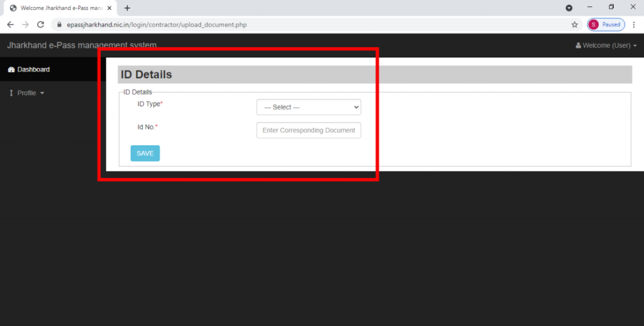Click the tab search circle icon
Viewport: 644px width, 326px height.
click(x=569, y=8)
